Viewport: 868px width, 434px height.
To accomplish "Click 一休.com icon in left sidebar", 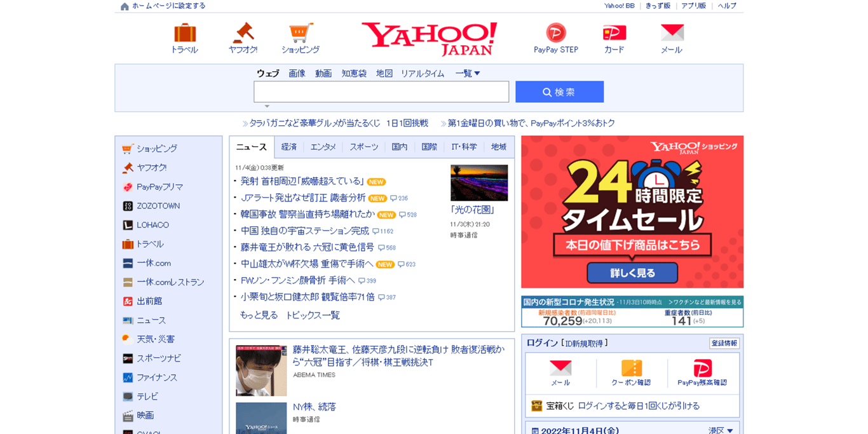I will click(128, 263).
